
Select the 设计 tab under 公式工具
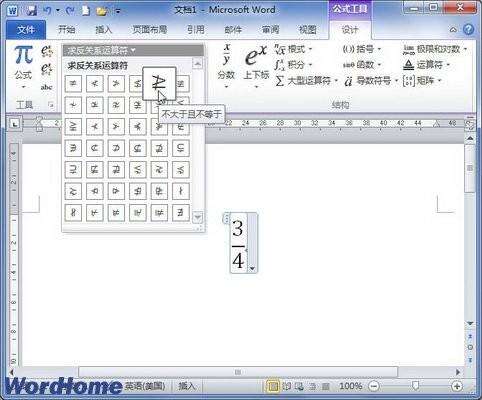click(350, 30)
